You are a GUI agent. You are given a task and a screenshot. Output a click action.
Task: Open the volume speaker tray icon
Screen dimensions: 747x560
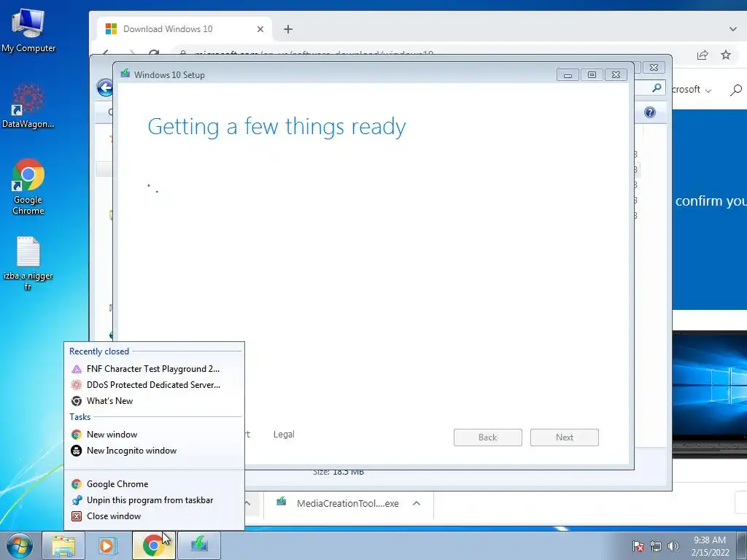pos(673,546)
